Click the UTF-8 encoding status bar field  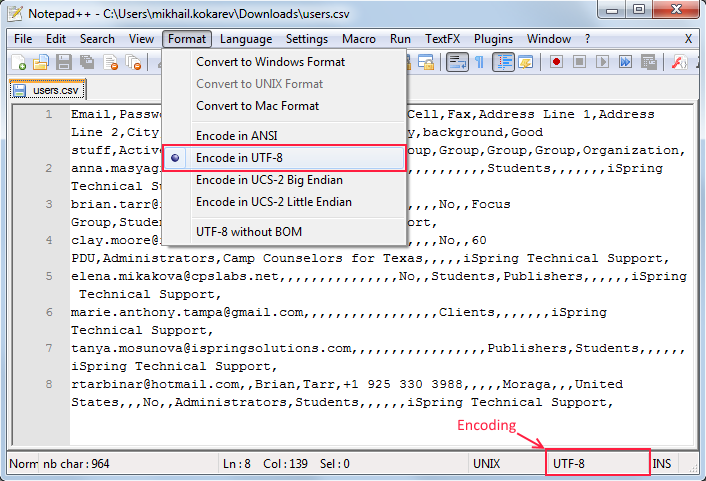click(597, 463)
